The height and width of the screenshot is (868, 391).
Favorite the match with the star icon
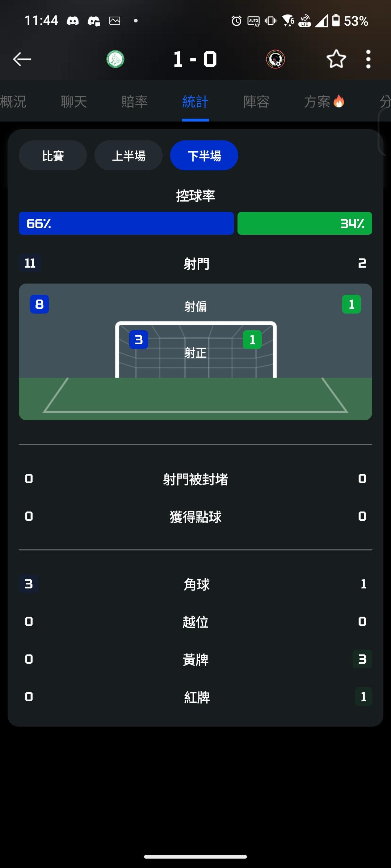pos(336,59)
